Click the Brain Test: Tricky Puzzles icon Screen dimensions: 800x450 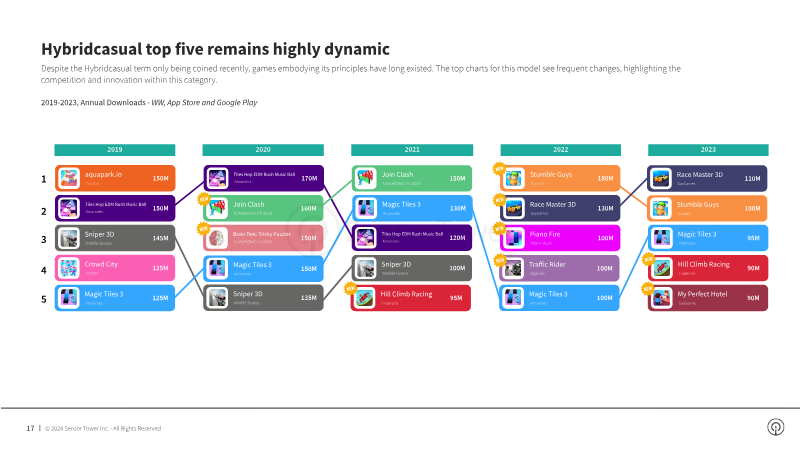click(217, 238)
